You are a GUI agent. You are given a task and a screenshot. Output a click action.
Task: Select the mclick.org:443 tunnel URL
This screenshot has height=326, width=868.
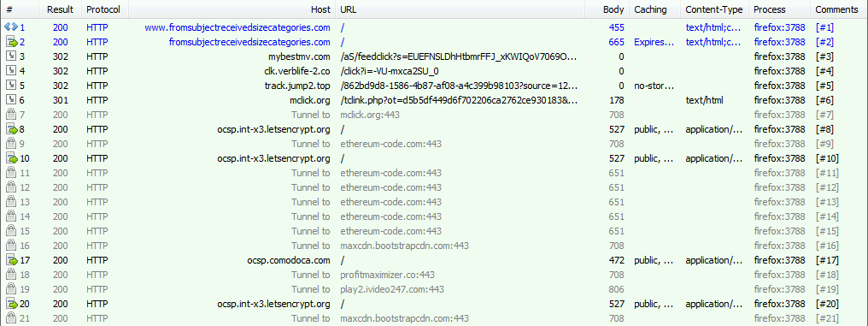coord(370,115)
